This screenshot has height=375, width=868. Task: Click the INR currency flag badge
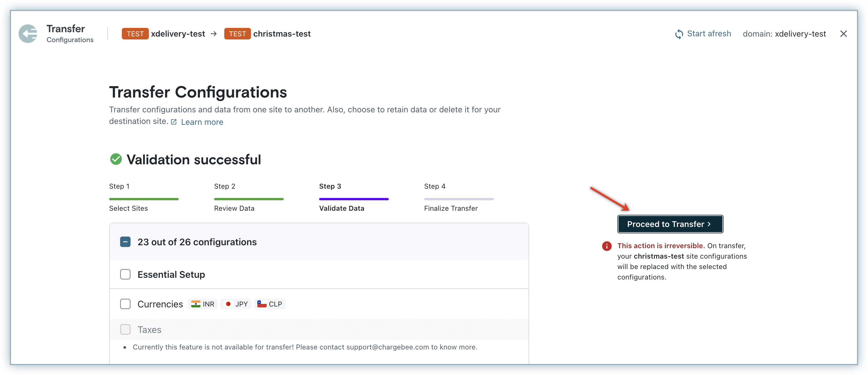coord(202,304)
